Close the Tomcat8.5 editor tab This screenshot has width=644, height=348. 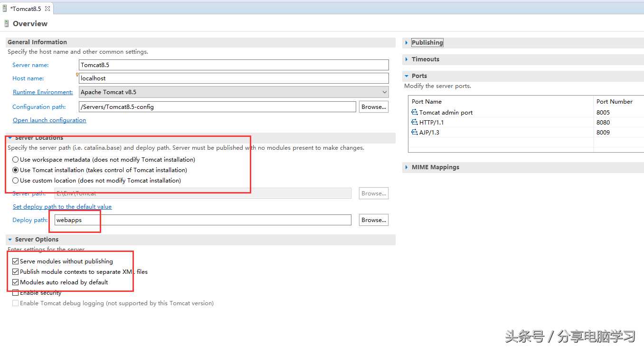(x=47, y=9)
